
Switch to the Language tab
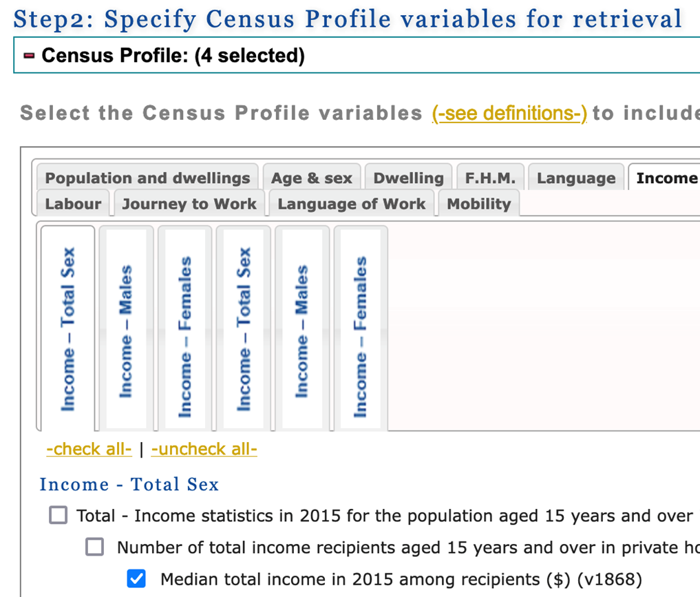point(575,178)
